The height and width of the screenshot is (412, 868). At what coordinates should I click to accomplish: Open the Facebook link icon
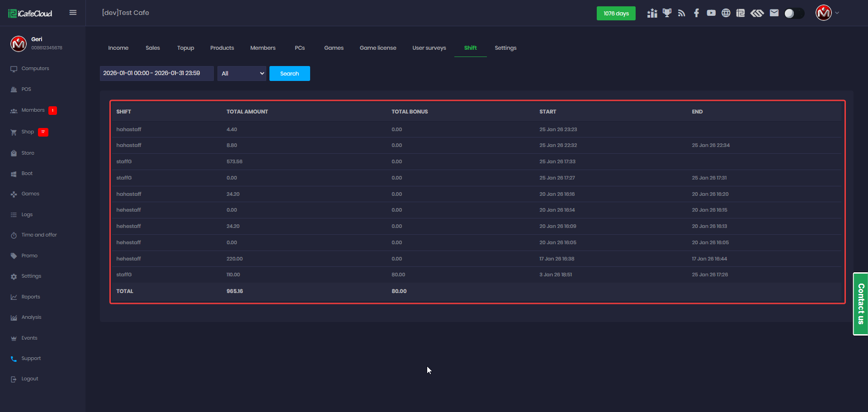click(696, 13)
